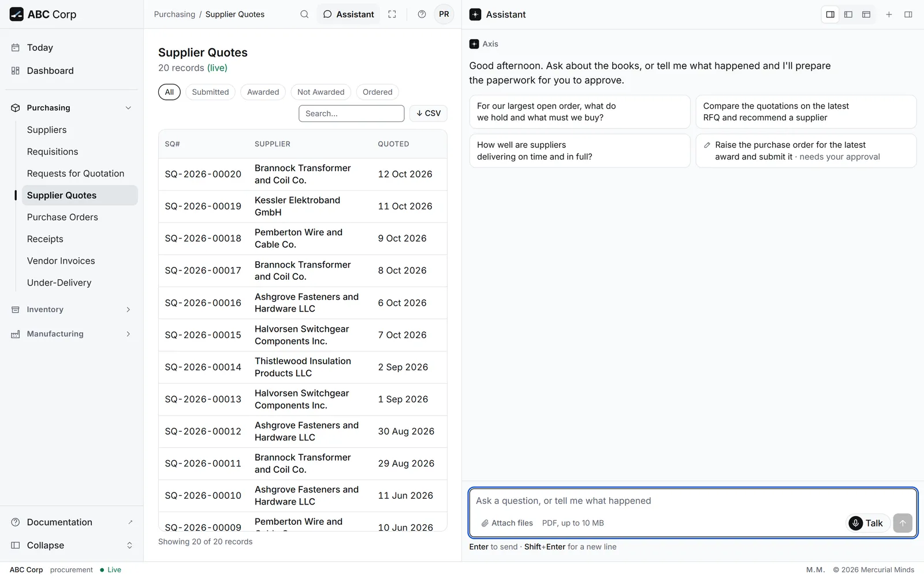
Task: Choose the raise purchase order suggestion
Action: coord(806,151)
